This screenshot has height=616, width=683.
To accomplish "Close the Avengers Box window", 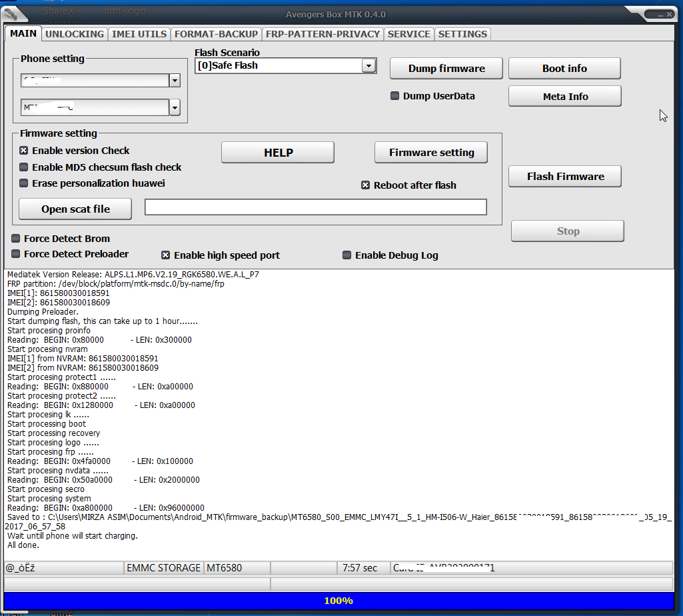I will click(670, 15).
